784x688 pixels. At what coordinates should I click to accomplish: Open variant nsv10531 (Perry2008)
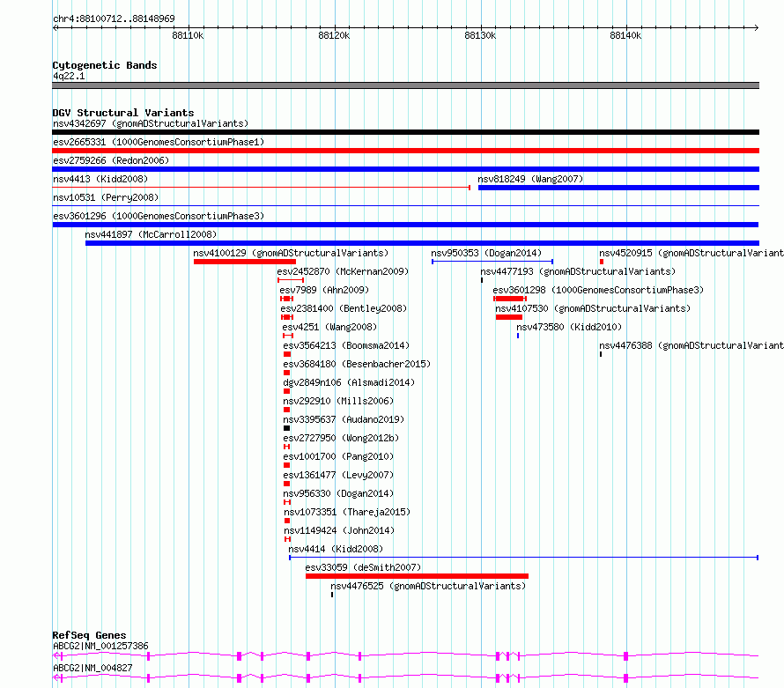pyautogui.click(x=106, y=197)
